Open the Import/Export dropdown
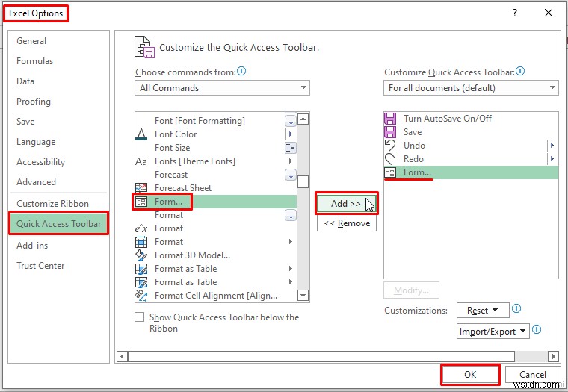The image size is (568, 392). tap(493, 332)
